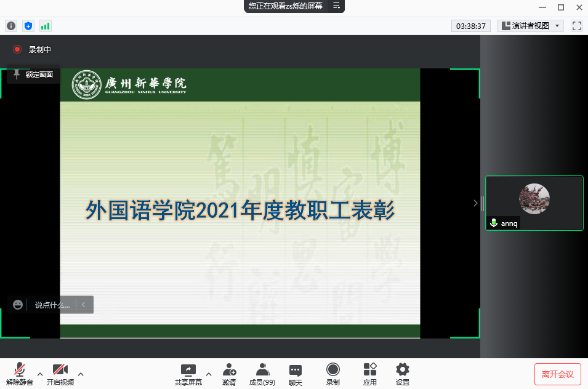Screen dimensions: 588x389
Task: Toggle recording with the record button
Action: (332, 374)
